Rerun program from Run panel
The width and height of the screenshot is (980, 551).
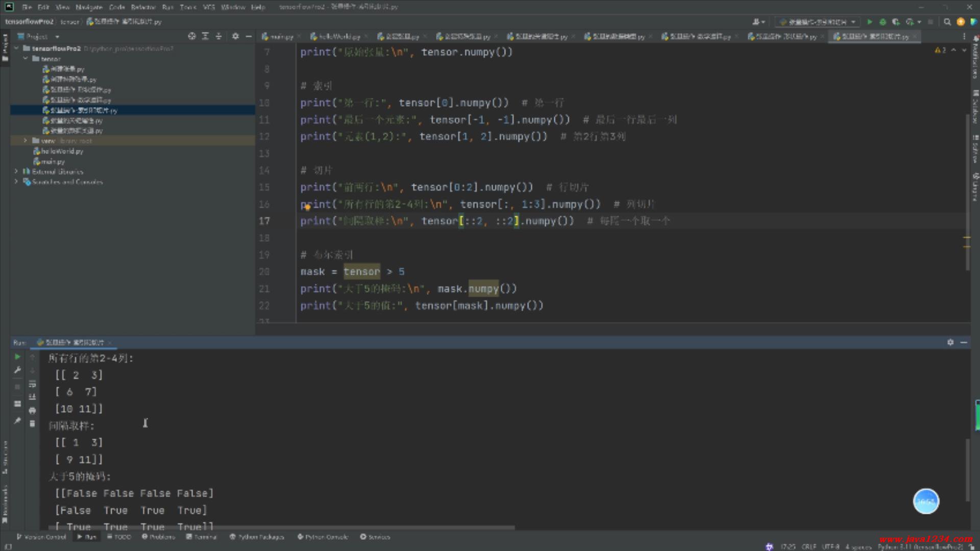coord(17,357)
